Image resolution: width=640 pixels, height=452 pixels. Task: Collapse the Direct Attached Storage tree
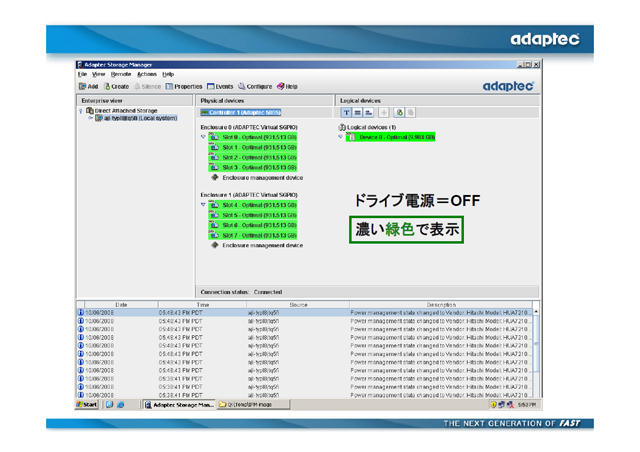(81, 111)
